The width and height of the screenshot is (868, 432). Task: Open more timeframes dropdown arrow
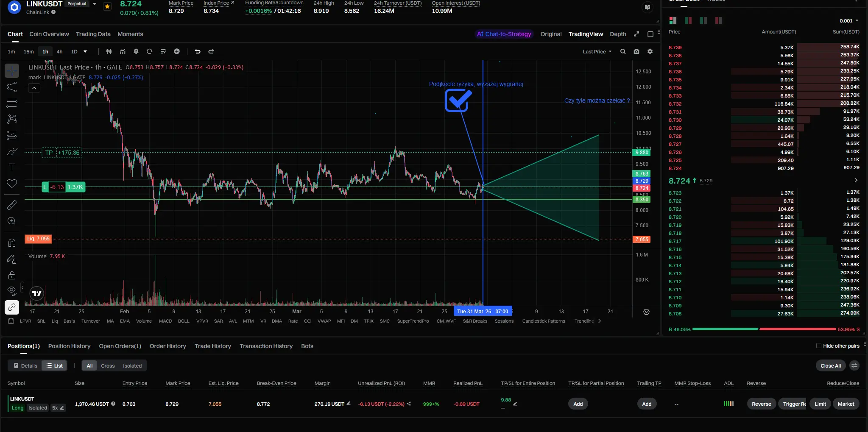85,51
